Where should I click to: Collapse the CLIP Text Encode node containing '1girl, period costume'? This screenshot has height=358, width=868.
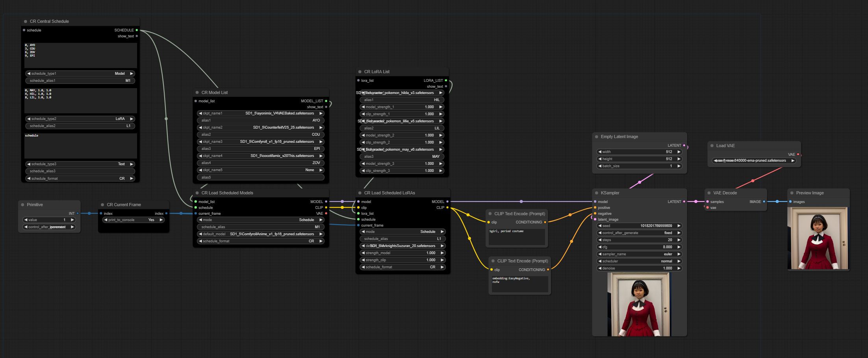(x=490, y=214)
